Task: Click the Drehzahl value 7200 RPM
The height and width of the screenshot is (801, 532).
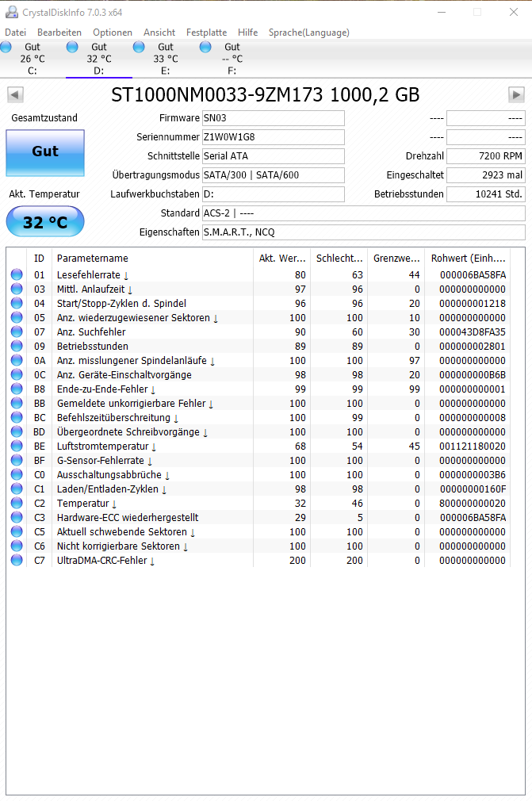Action: [485, 155]
